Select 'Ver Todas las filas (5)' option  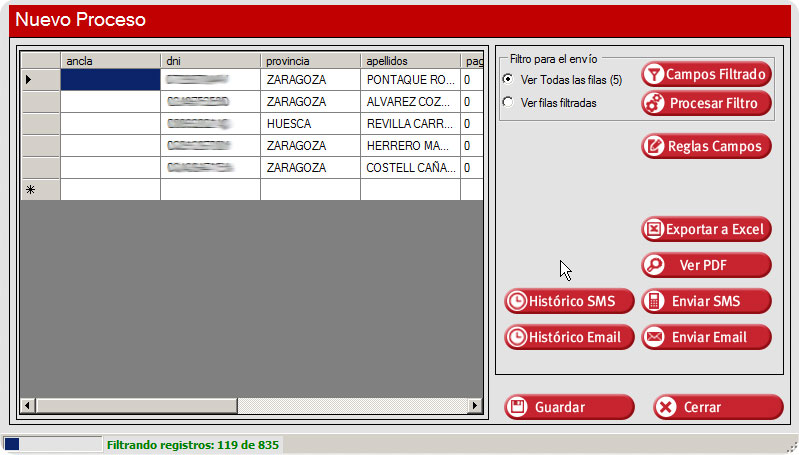point(509,80)
